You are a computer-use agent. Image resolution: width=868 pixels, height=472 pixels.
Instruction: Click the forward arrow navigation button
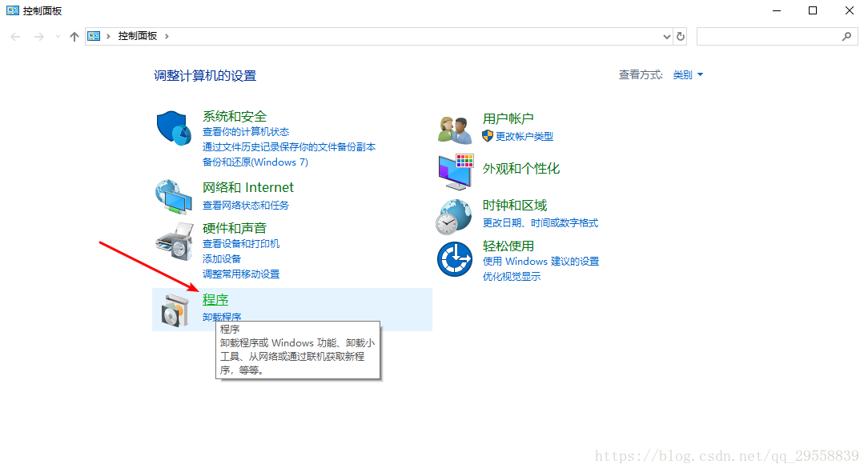[x=38, y=37]
